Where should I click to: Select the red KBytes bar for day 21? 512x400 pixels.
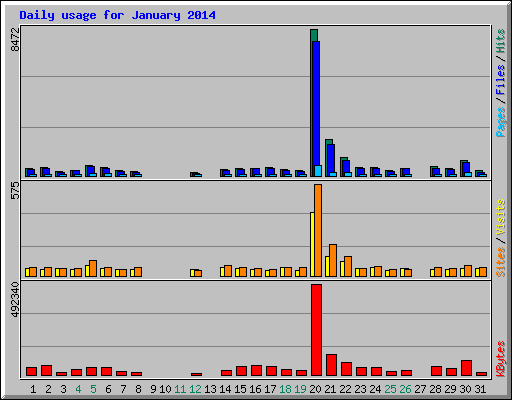point(331,365)
